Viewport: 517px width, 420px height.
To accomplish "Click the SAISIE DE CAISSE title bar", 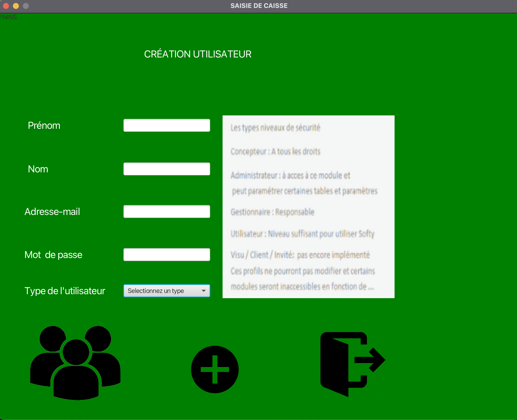I will coord(259,6).
